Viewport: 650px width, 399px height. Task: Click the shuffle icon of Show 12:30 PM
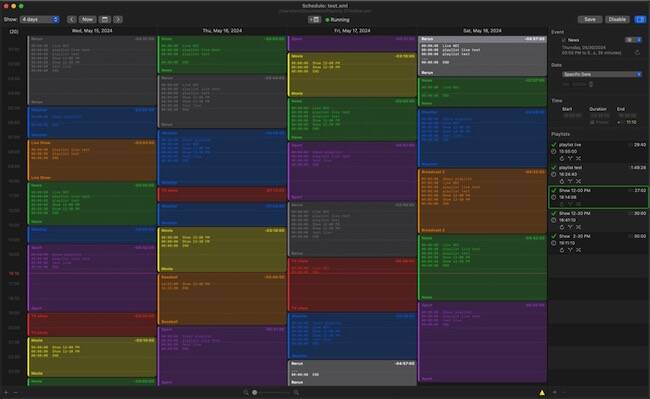pyautogui.click(x=578, y=227)
